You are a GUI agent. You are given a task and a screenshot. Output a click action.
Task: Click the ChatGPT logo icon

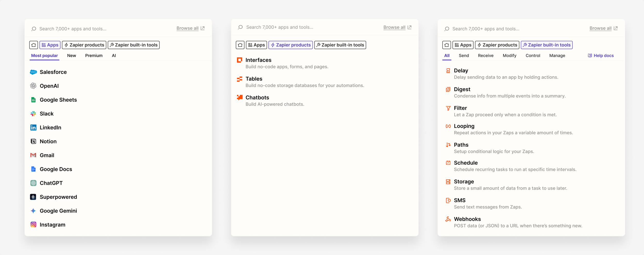tap(33, 183)
